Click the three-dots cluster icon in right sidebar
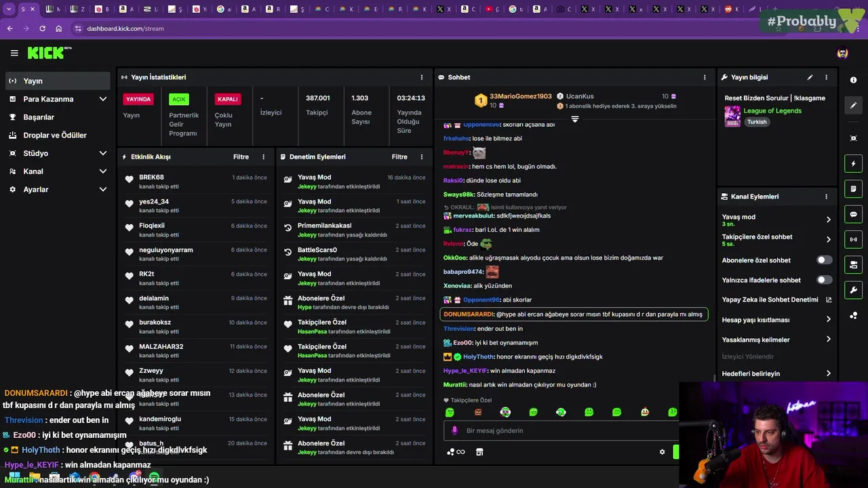Screen dimensions: 868x488 click(853, 315)
